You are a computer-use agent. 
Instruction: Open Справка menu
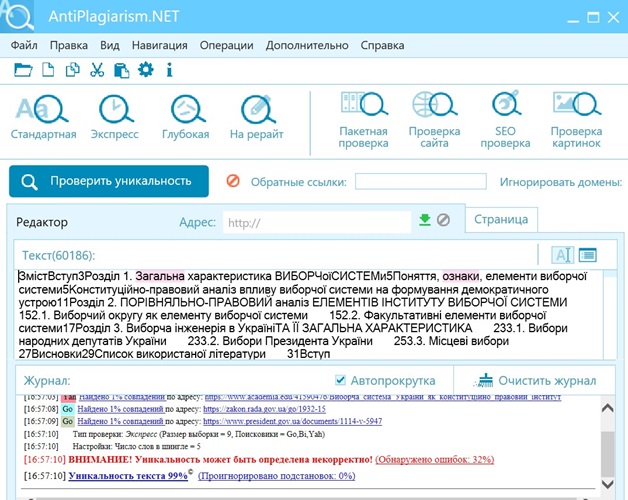coord(382,45)
